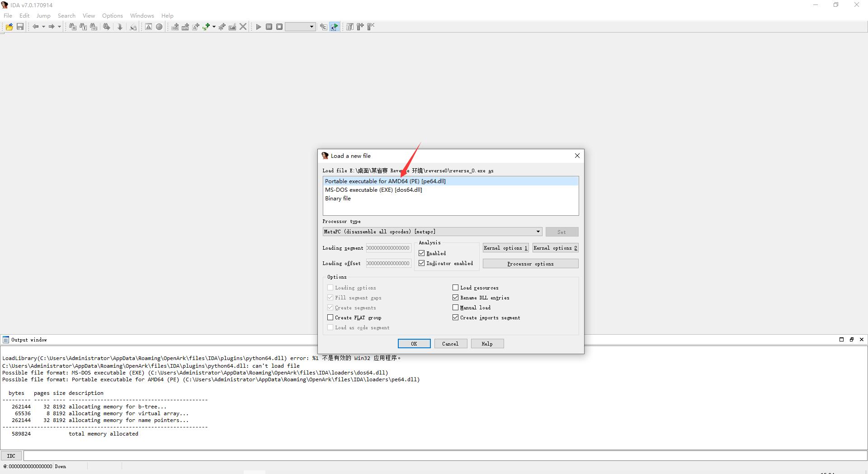Open the Windows menu
This screenshot has width=868, height=474.
pos(142,15)
